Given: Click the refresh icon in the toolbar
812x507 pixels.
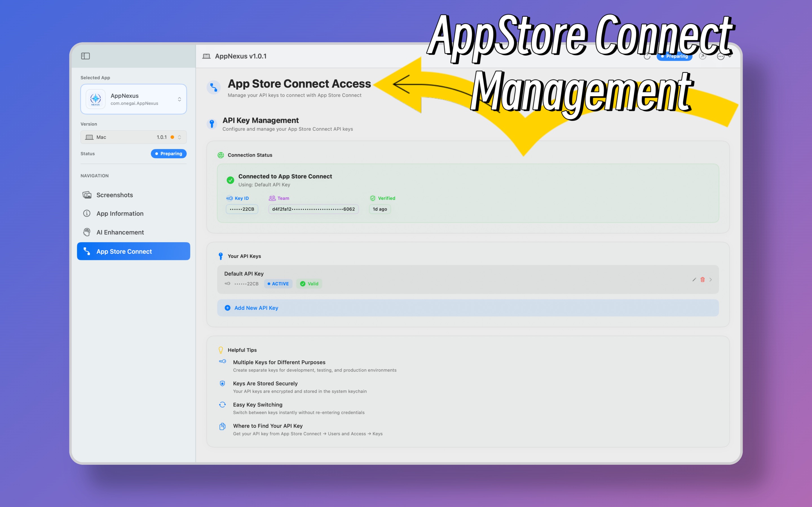Looking at the screenshot, I should click(647, 56).
